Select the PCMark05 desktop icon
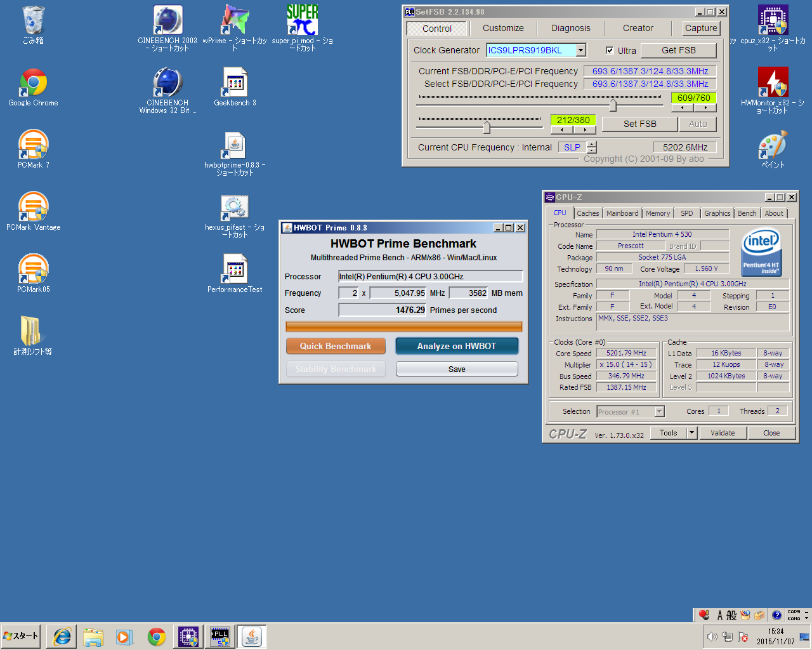 [x=33, y=274]
